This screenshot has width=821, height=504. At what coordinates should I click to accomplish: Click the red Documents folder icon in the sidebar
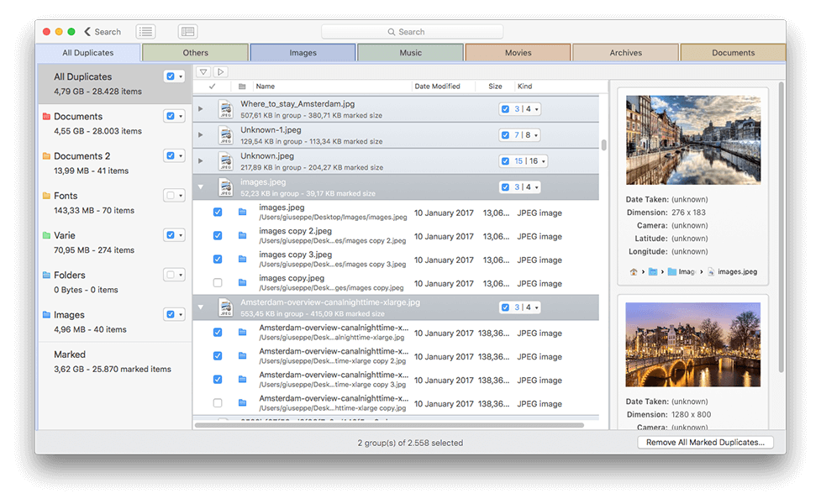point(46,116)
